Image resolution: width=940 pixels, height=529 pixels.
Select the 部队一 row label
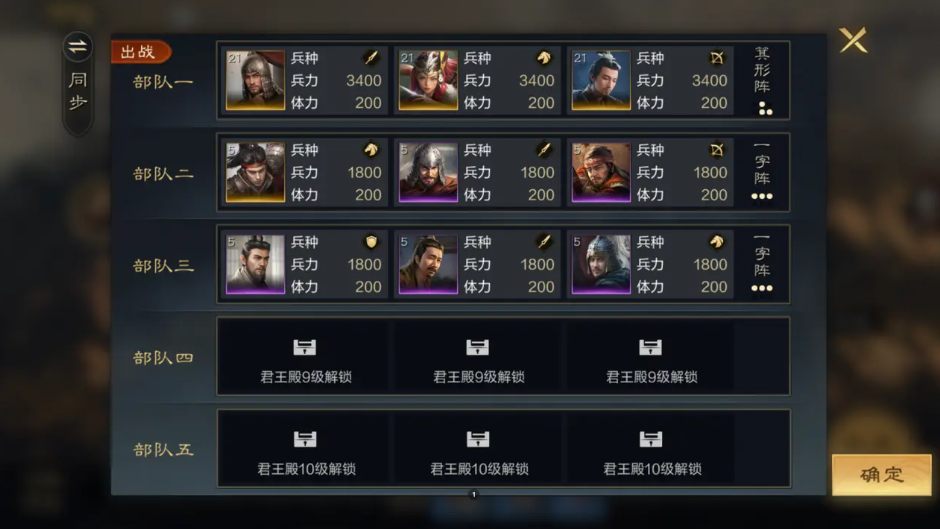tap(163, 82)
